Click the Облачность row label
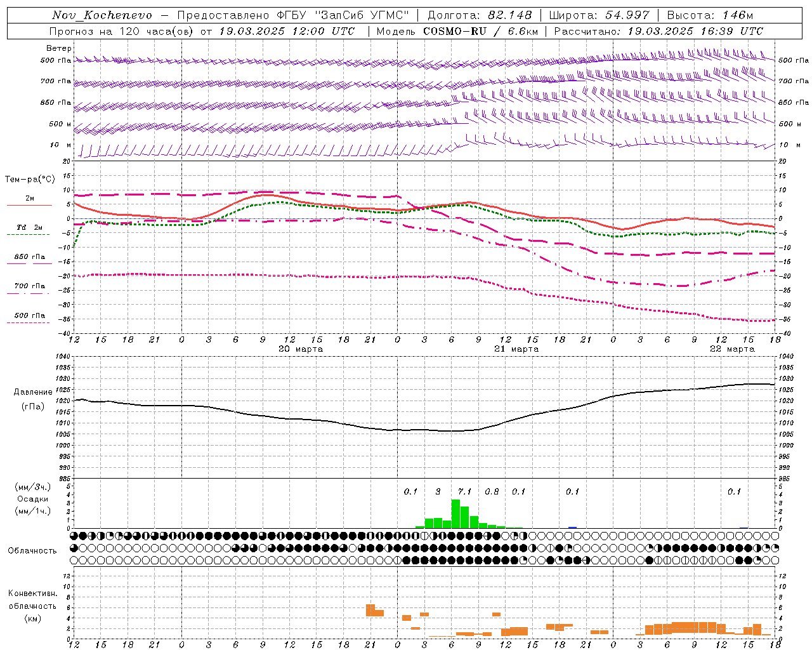Viewport: 812px width, 650px height. (32, 550)
